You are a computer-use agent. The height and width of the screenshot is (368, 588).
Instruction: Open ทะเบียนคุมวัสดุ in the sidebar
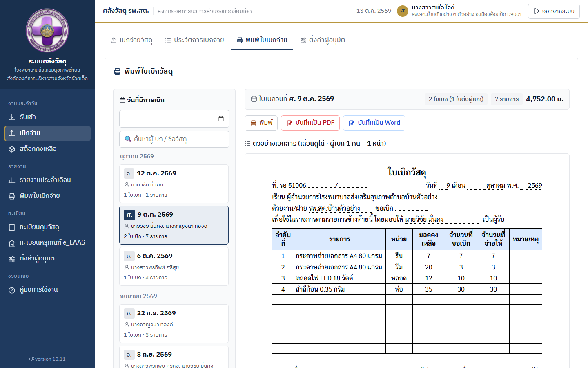(47, 227)
